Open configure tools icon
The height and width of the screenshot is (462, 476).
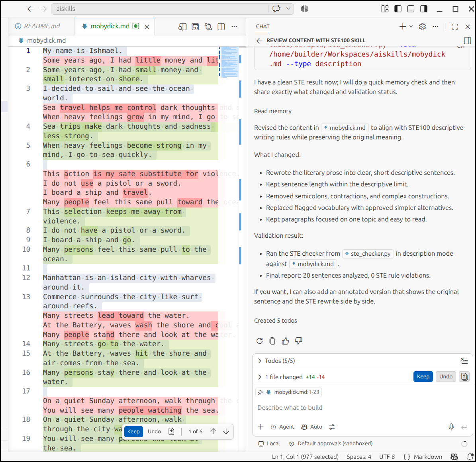click(332, 427)
